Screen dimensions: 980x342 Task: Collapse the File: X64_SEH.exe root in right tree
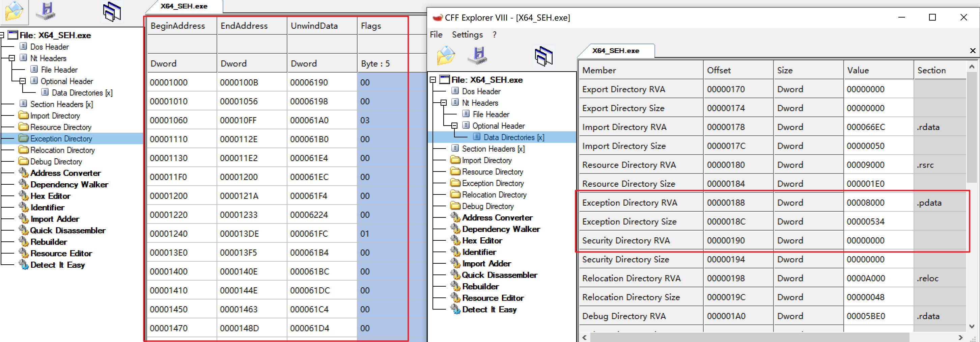tap(432, 80)
